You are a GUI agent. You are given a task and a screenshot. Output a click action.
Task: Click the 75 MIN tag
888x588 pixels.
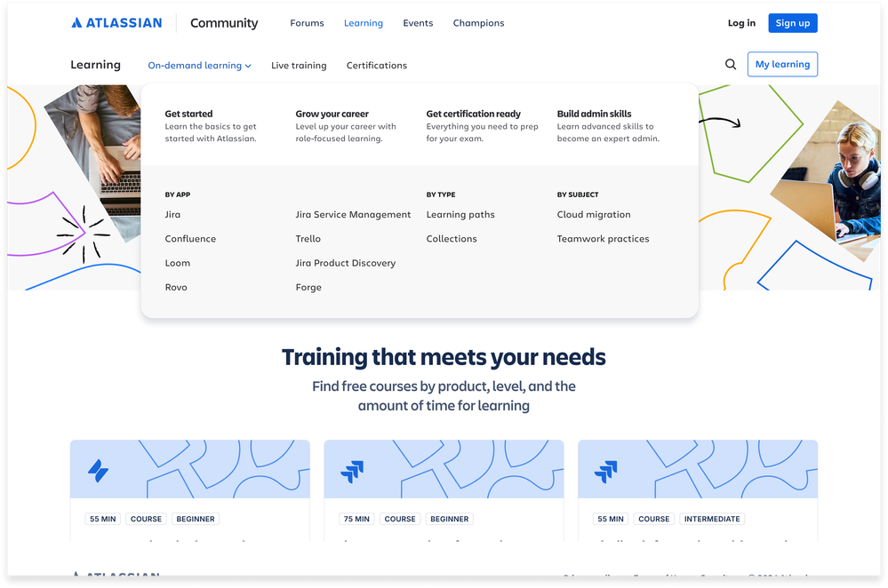point(356,519)
